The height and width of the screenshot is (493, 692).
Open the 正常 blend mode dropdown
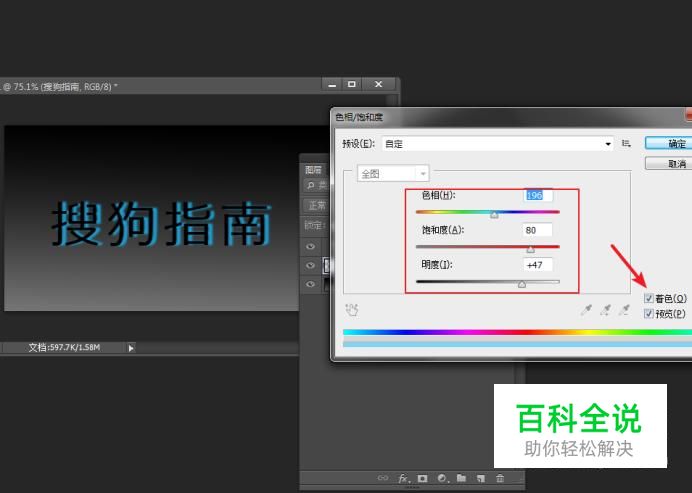click(316, 205)
